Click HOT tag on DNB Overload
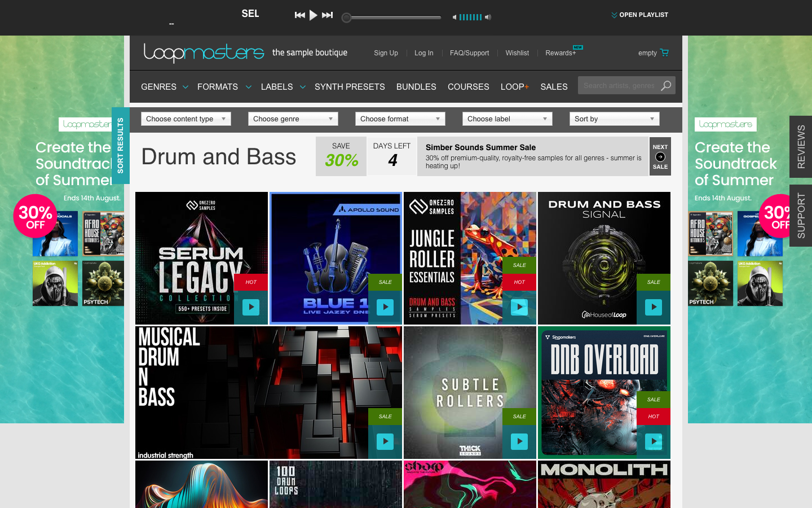This screenshot has height=508, width=812. 654,417
